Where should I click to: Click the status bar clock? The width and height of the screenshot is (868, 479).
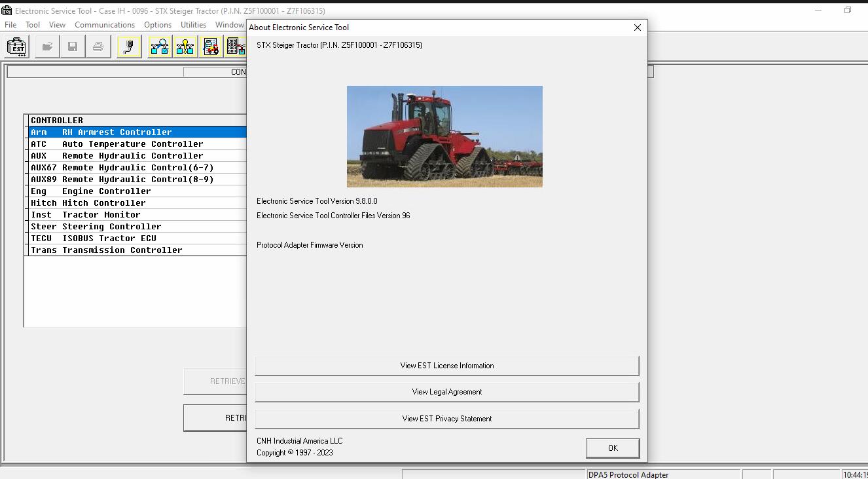point(854,474)
